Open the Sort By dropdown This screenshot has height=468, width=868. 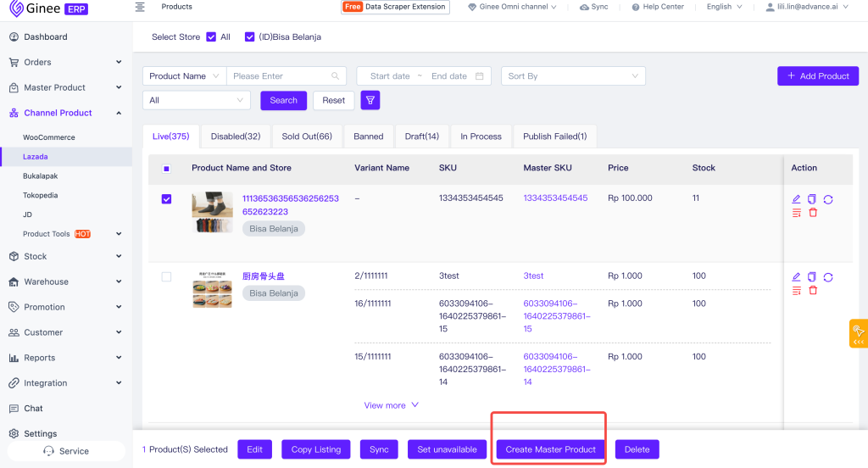click(573, 75)
